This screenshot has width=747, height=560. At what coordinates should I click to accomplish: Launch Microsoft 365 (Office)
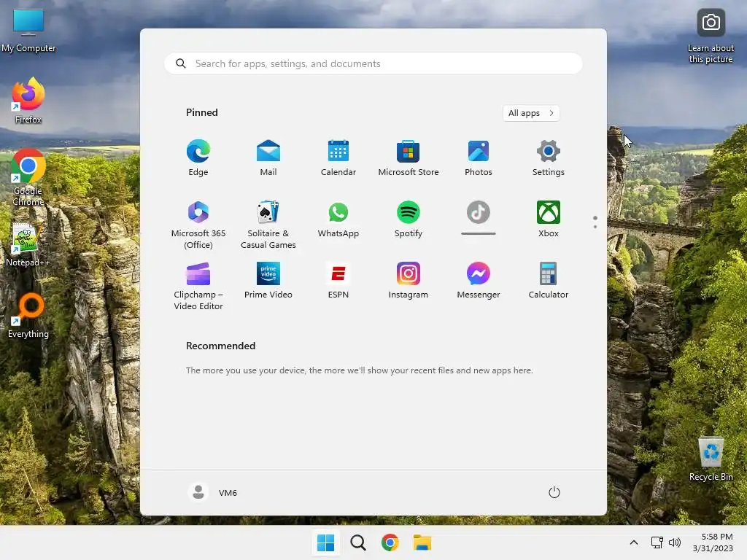point(198,225)
